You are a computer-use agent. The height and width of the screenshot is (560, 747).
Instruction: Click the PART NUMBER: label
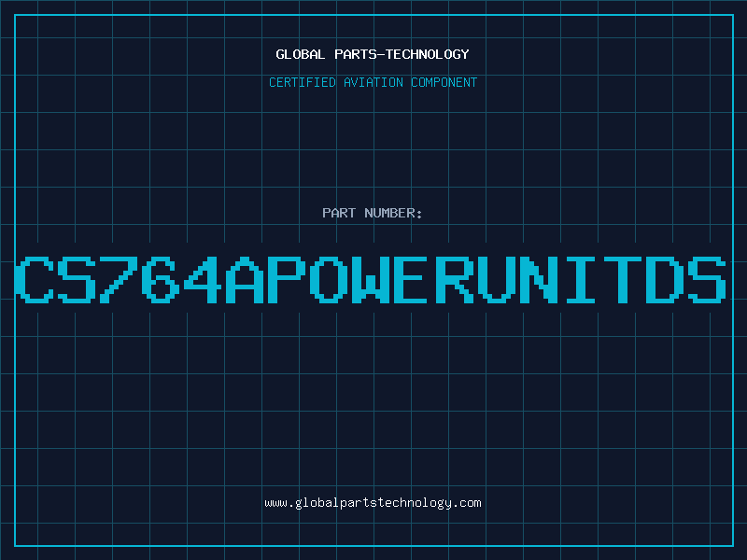(373, 213)
